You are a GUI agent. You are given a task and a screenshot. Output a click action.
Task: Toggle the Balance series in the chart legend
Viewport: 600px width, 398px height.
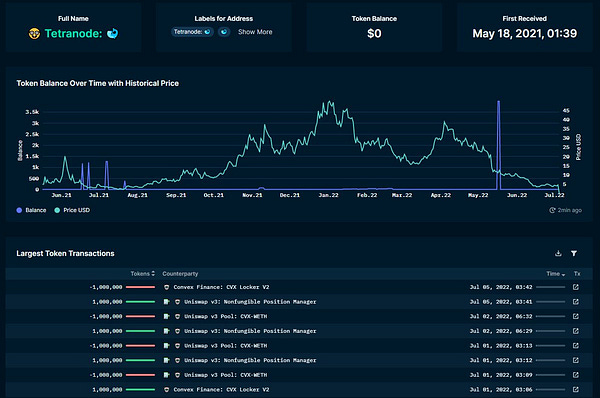coord(31,210)
